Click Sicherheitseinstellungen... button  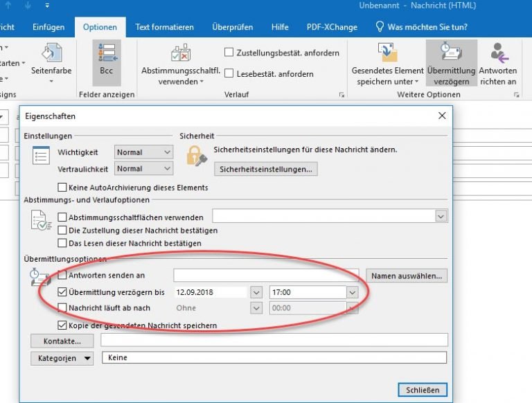click(266, 169)
